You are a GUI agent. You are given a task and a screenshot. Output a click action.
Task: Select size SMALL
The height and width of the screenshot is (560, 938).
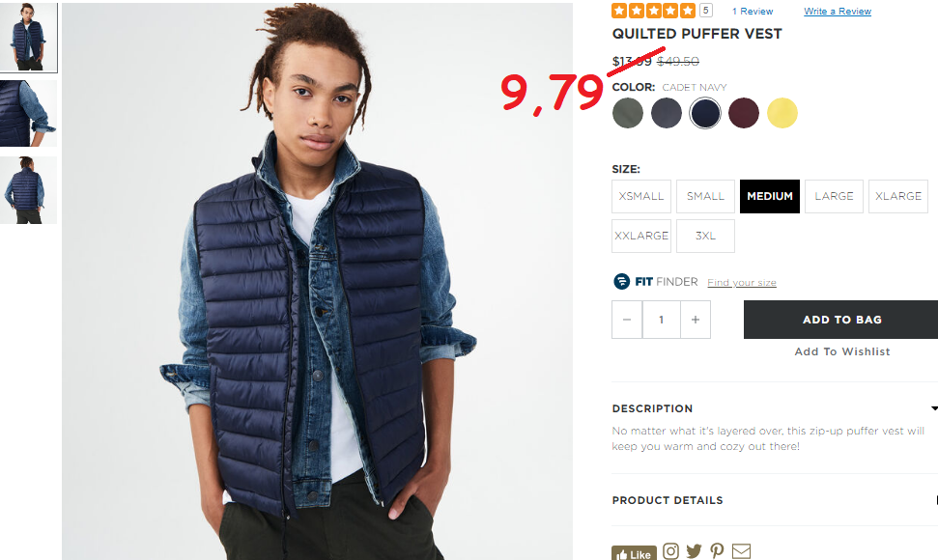pos(705,196)
